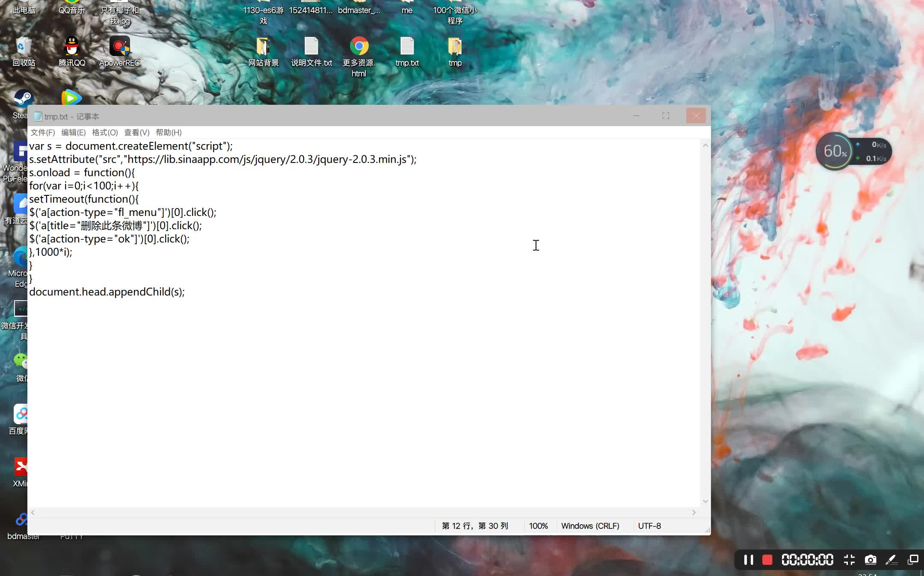
Task: Place cursor on the fl_menu selector line
Action: coord(123,212)
